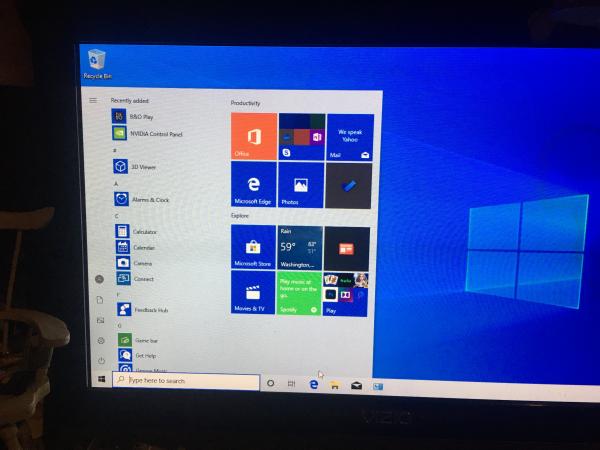Open the Weather tile showing 59°
Screen dimensions: 600x450
(x=300, y=248)
